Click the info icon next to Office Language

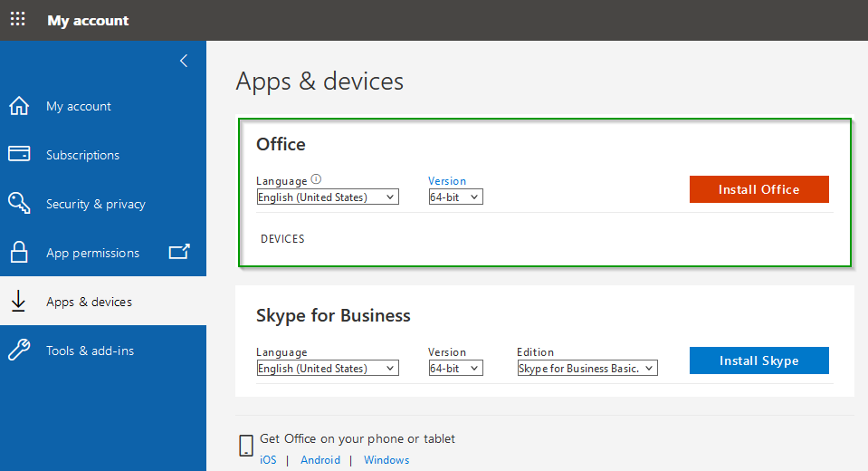[x=316, y=179]
